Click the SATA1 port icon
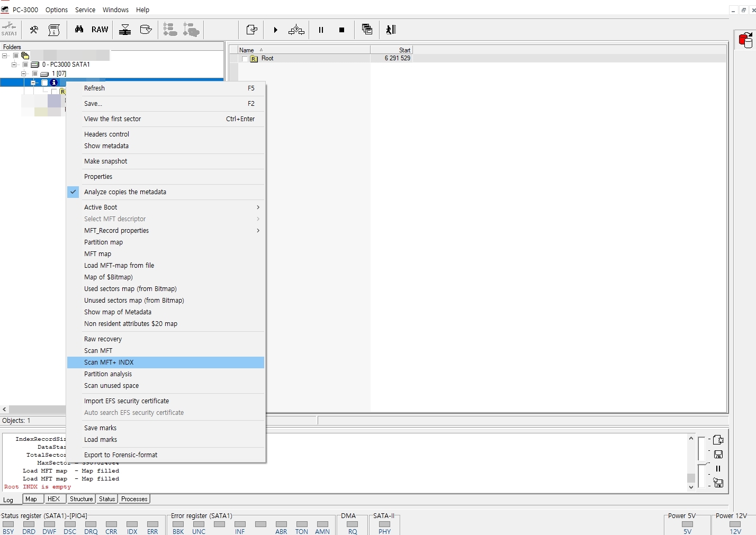Image resolution: width=756 pixels, height=535 pixels. [x=9, y=30]
